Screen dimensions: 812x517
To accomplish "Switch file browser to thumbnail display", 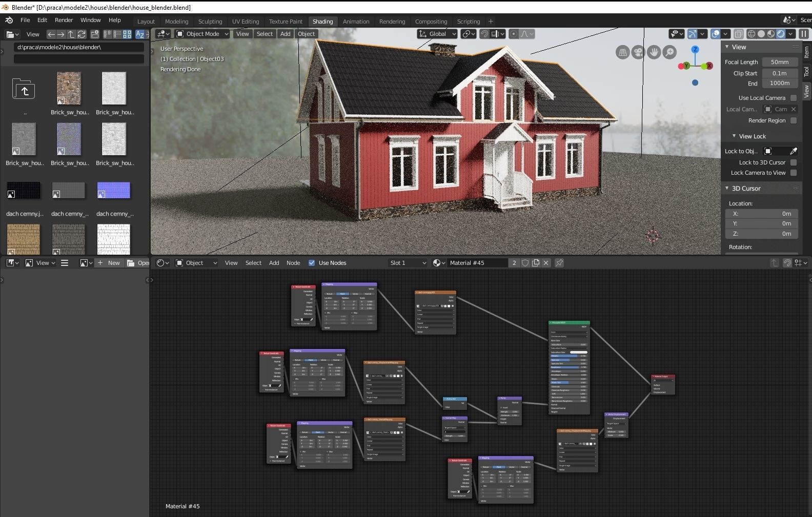I will 127,34.
